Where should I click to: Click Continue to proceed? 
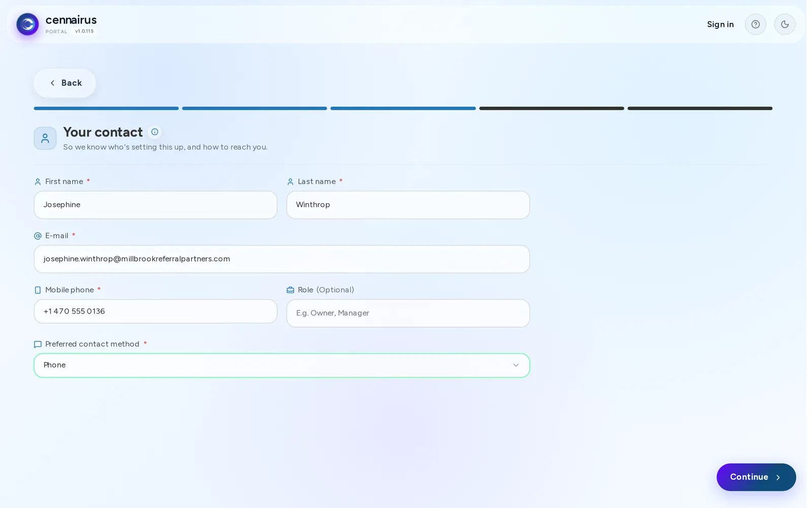[x=756, y=477]
